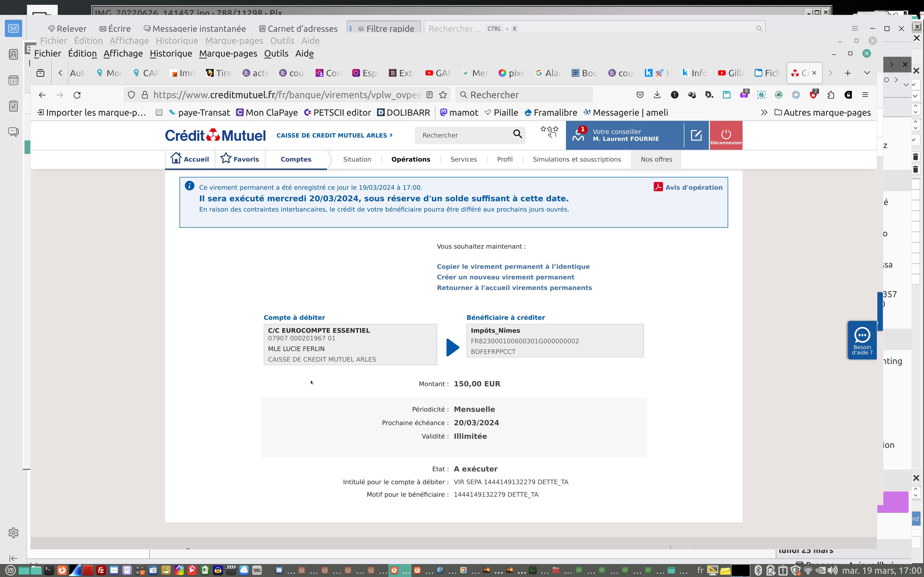Open the Thunderbird settings gear
924x577 pixels.
pos(13,532)
